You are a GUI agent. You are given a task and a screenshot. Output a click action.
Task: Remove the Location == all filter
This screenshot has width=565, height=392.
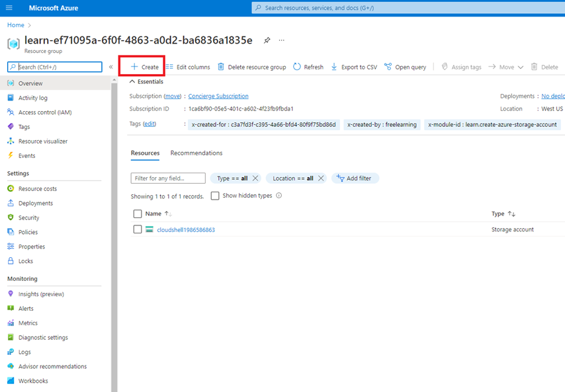tap(321, 178)
